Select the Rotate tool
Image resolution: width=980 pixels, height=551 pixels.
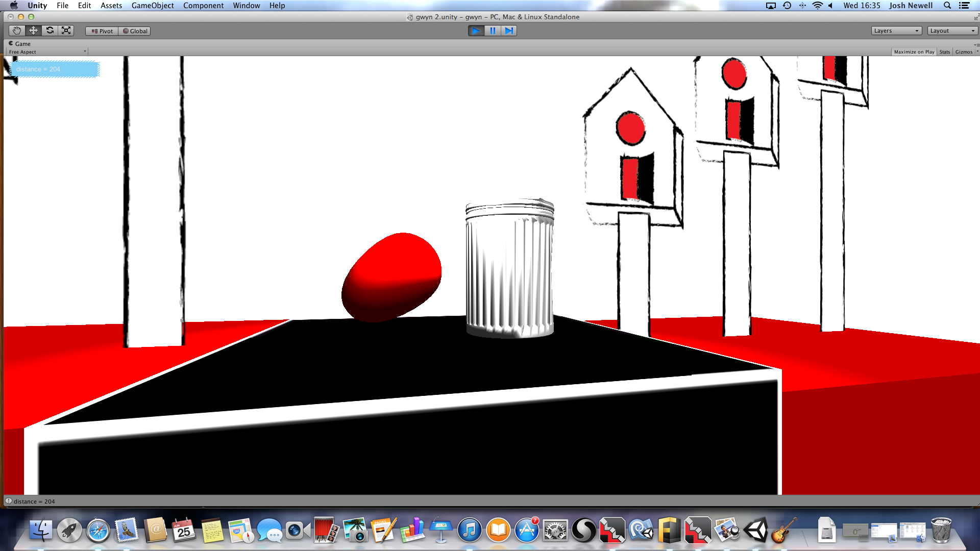(50, 31)
